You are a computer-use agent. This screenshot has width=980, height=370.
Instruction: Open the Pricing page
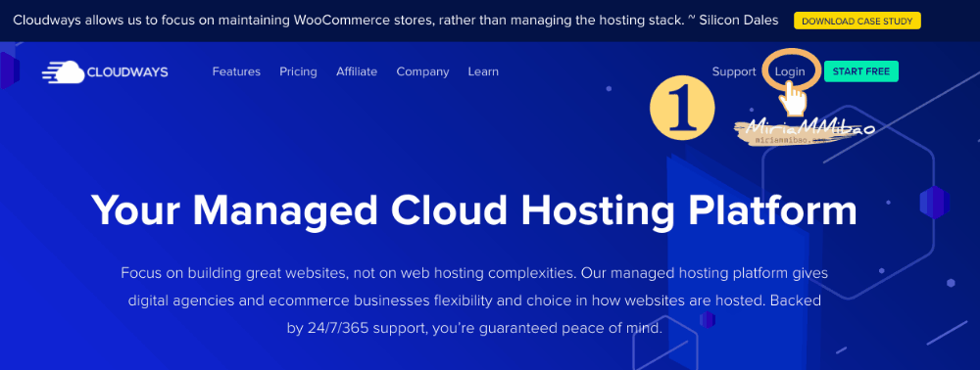[298, 71]
